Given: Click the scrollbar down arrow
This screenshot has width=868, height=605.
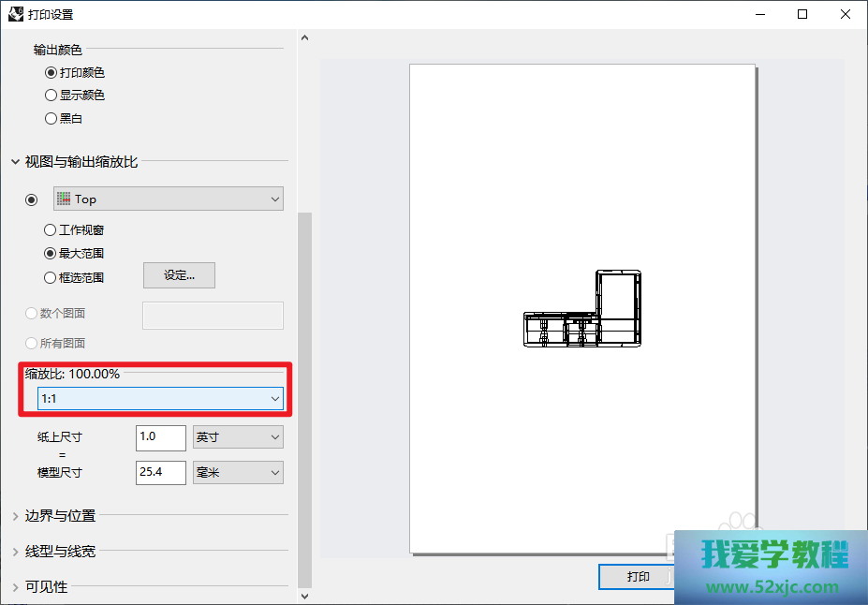Looking at the screenshot, I should [x=303, y=595].
